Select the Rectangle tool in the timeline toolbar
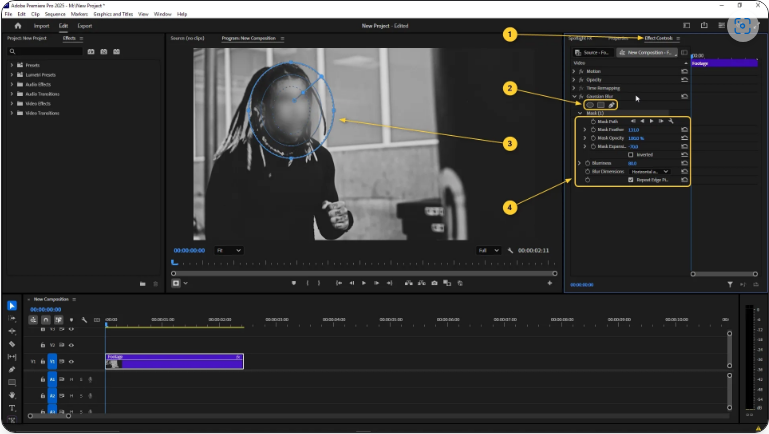Image resolution: width=769 pixels, height=434 pixels. click(12, 382)
